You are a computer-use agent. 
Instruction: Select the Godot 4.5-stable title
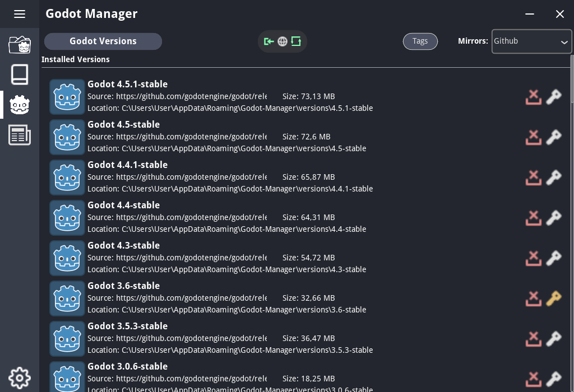[123, 124]
